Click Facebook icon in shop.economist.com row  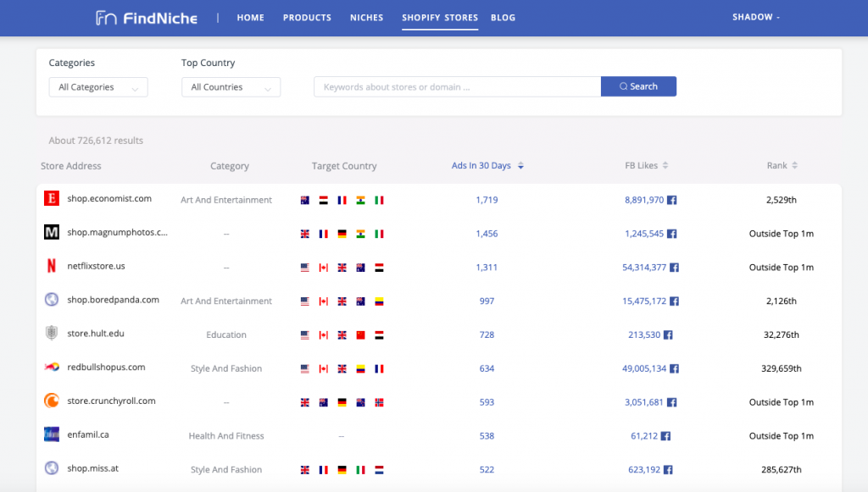click(x=671, y=200)
